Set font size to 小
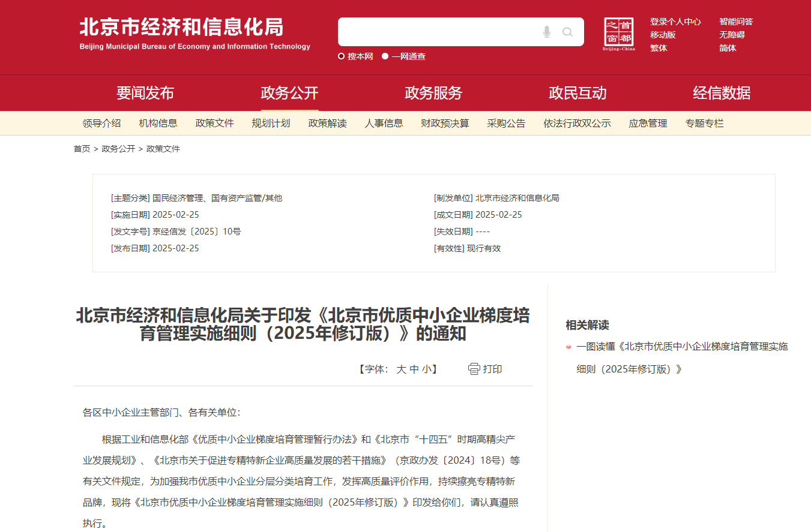 point(426,369)
